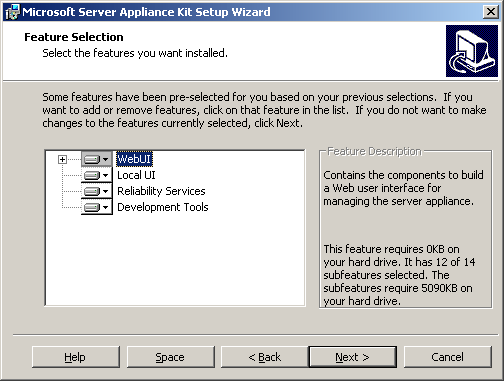Expand the WebUI tree node

[x=62, y=159]
